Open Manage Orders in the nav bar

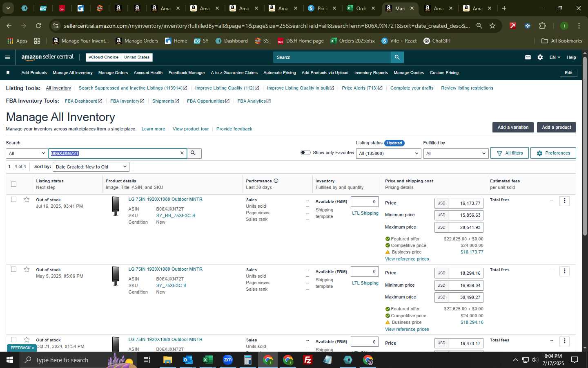113,73
